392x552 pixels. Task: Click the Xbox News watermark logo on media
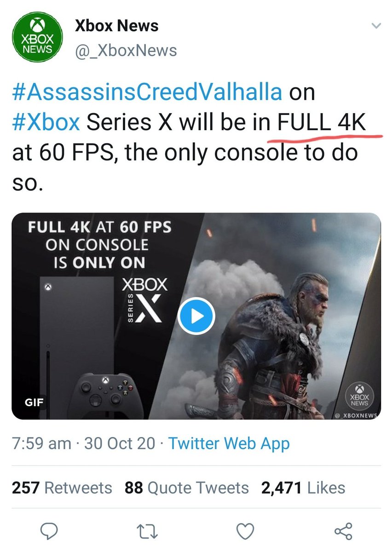(361, 395)
